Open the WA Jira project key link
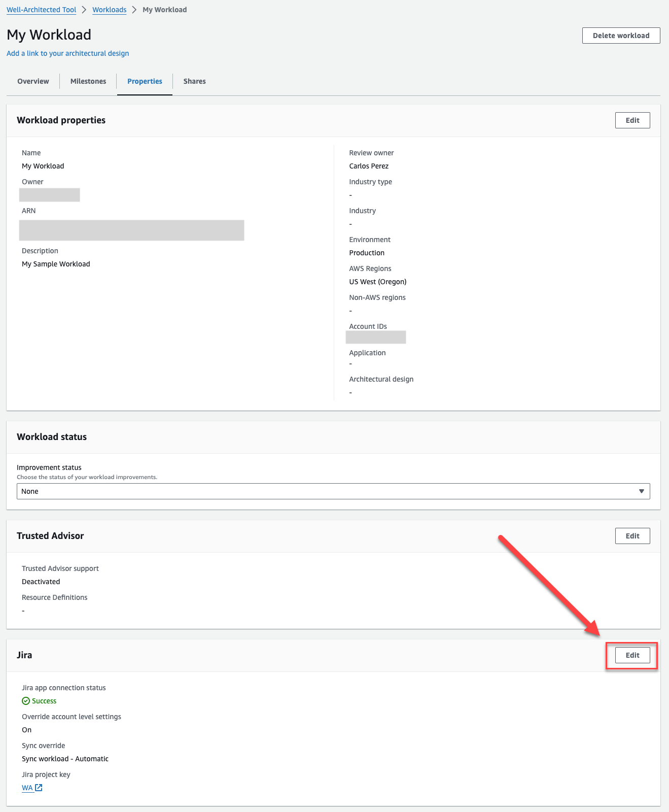 [x=27, y=788]
